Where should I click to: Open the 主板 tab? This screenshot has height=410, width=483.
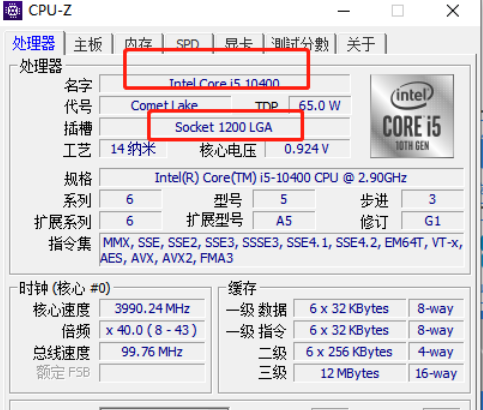[88, 44]
